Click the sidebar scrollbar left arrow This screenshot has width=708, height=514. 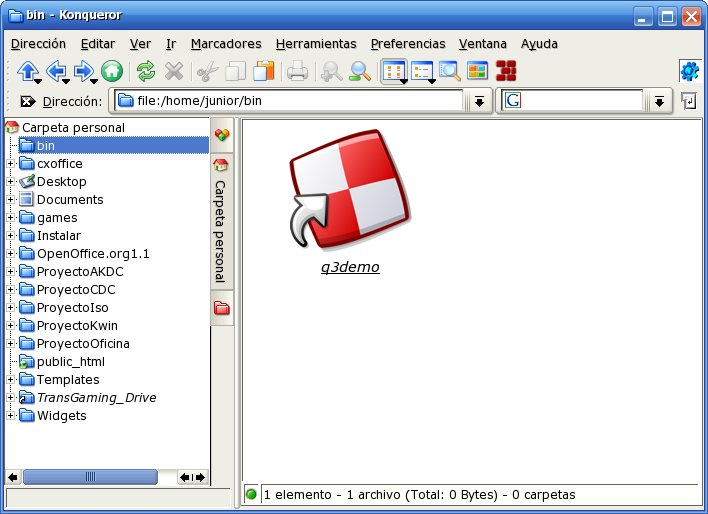pos(13,477)
